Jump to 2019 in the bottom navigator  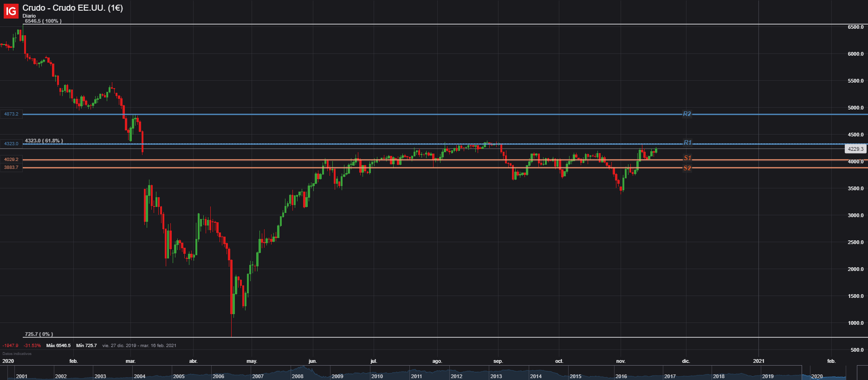768,376
